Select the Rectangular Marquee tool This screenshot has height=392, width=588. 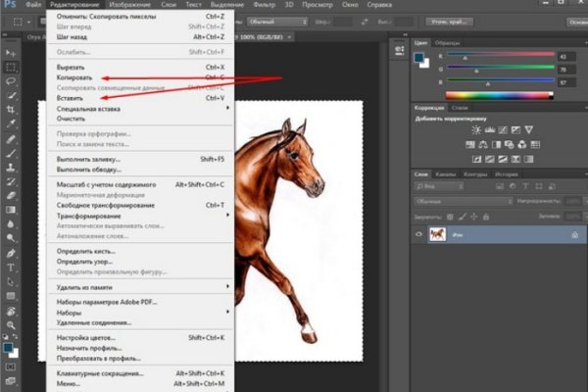coord(10,67)
